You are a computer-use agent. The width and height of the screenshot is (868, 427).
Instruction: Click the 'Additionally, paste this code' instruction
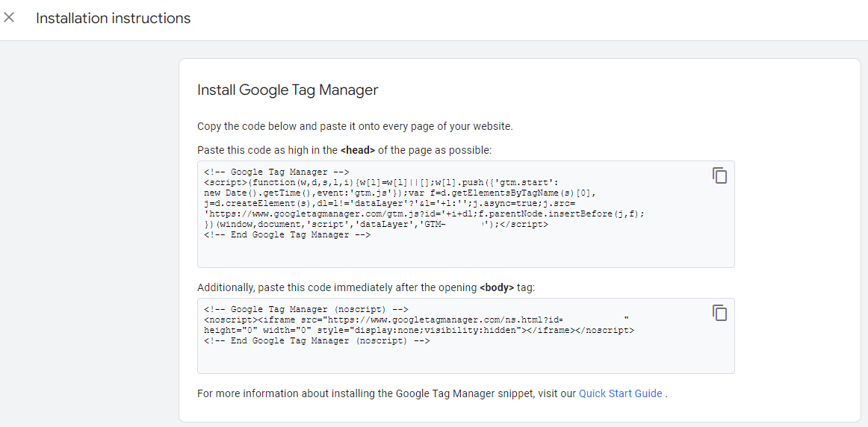click(366, 288)
